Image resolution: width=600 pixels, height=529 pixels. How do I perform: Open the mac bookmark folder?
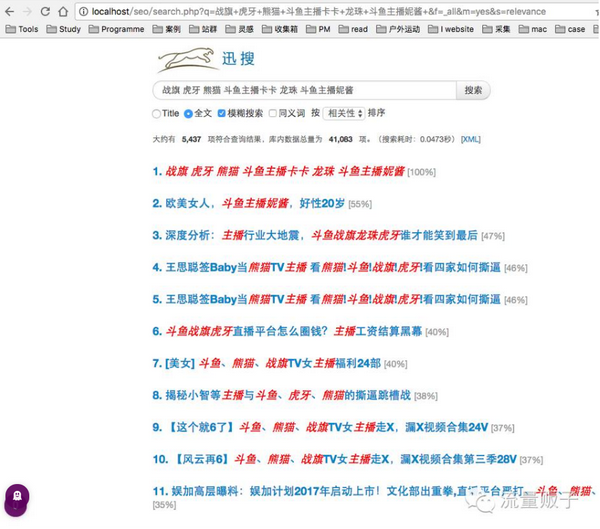coord(533,29)
